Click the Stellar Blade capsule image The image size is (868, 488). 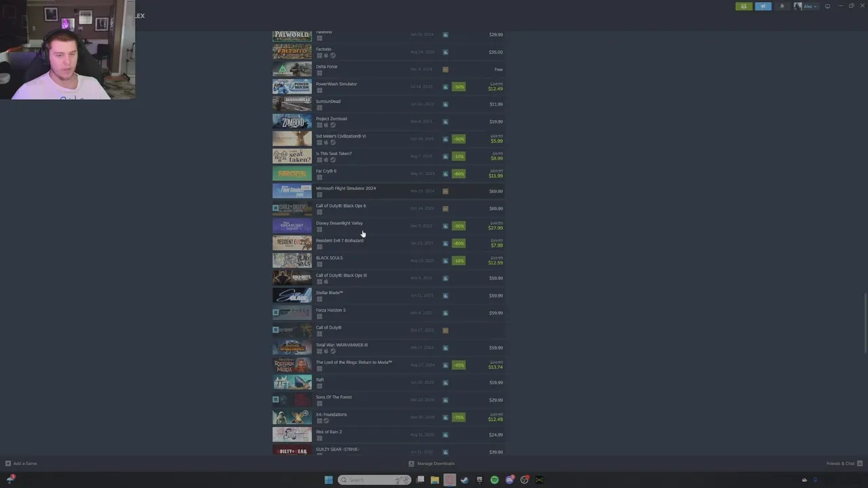pyautogui.click(x=292, y=296)
